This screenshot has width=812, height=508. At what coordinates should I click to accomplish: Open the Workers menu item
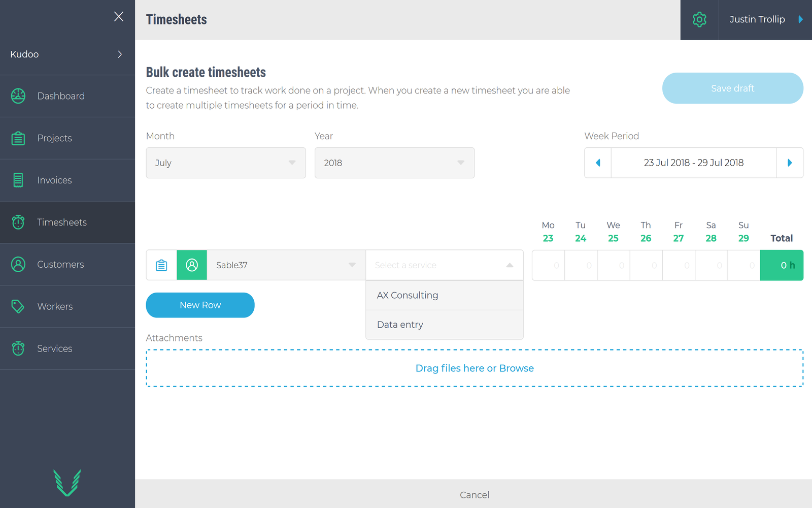tap(67, 306)
